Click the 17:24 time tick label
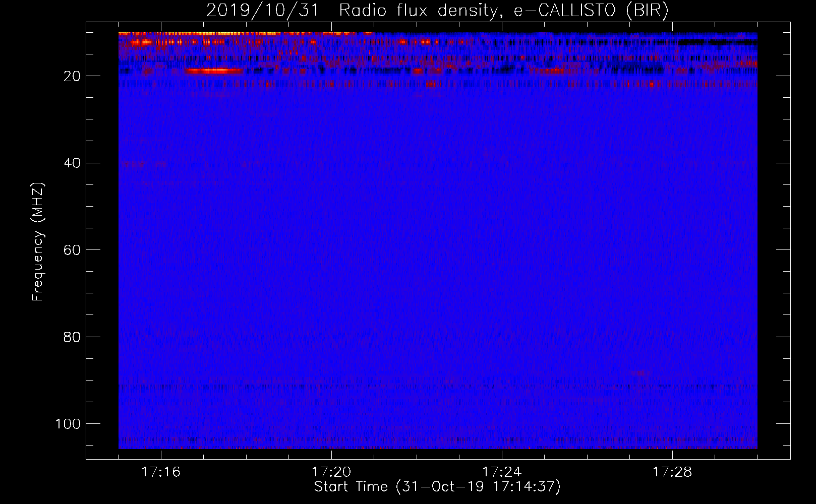The image size is (816, 504). (x=502, y=472)
